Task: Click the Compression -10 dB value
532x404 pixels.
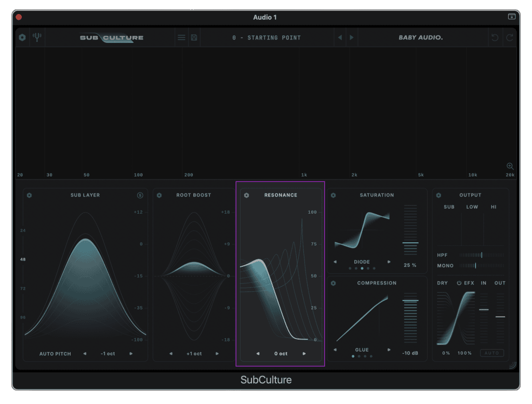Action: [x=410, y=353]
